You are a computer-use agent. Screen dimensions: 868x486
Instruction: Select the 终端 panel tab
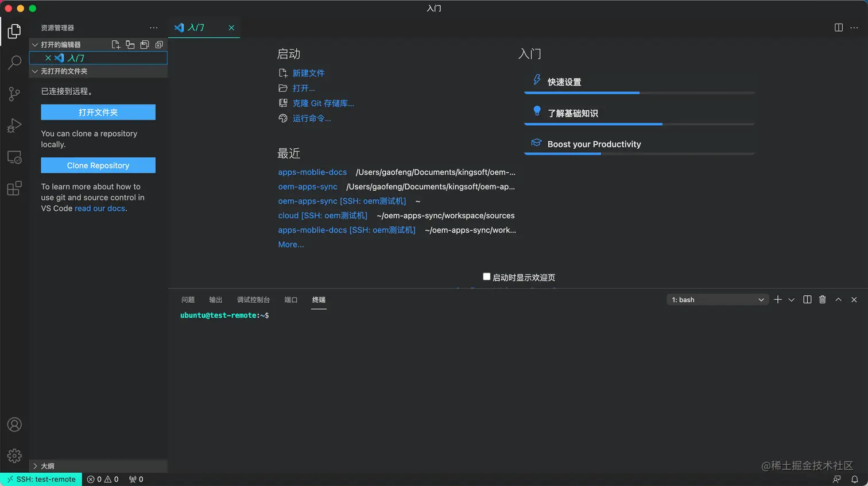(319, 300)
